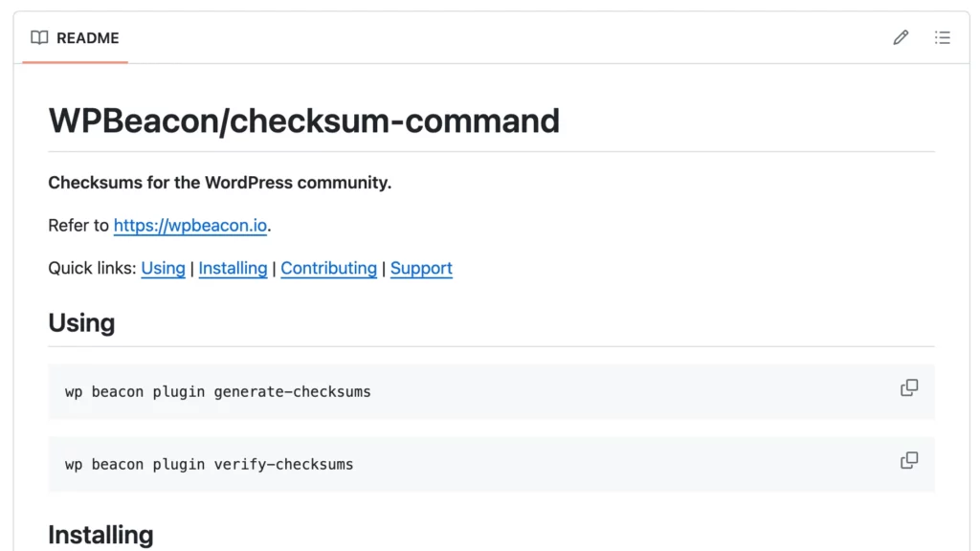The width and height of the screenshot is (980, 551).
Task: Copy the generate-checksums command
Action: (909, 387)
